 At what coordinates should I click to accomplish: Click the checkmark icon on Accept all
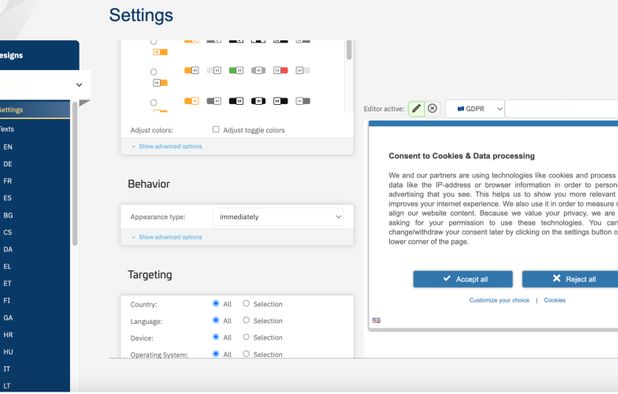(x=447, y=279)
